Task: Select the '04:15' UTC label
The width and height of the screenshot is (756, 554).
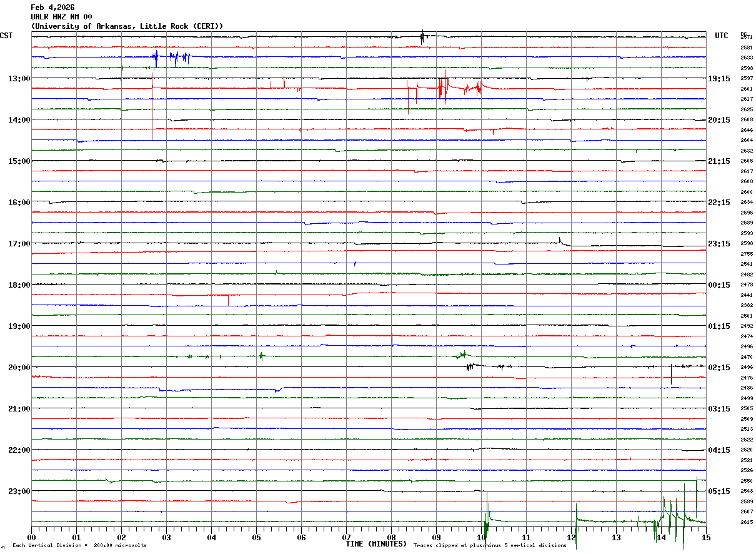Action: pos(719,450)
